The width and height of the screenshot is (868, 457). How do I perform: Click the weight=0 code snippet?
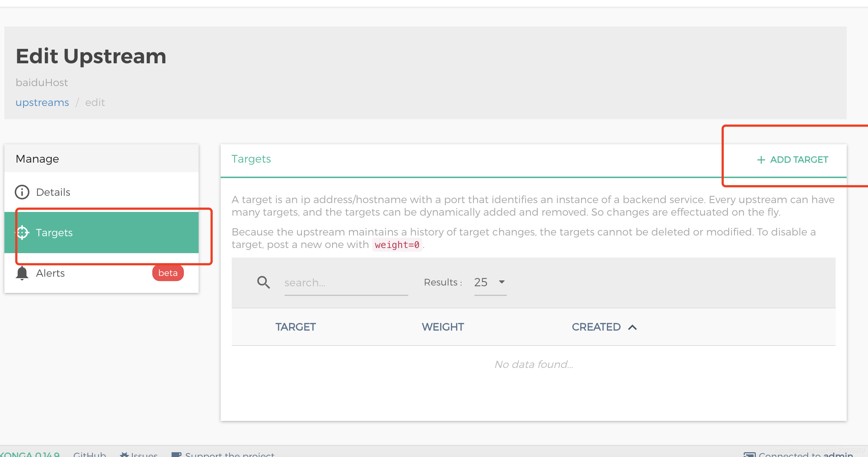click(397, 245)
